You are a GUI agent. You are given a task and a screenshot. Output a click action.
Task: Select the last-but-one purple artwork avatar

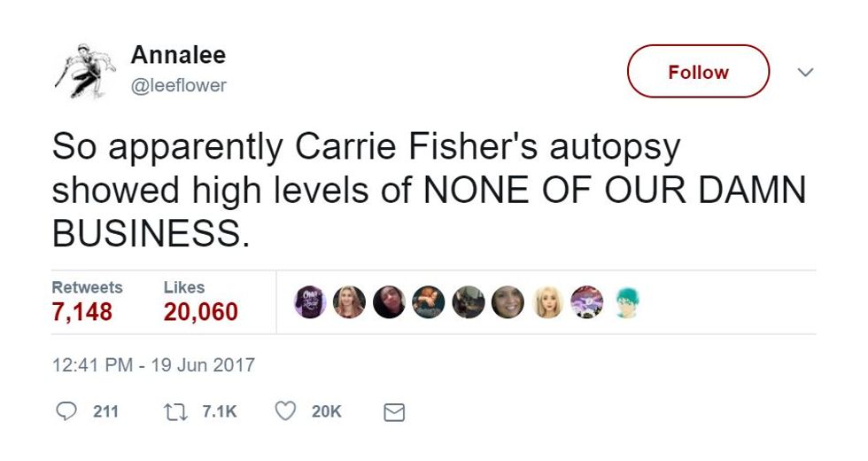(586, 302)
